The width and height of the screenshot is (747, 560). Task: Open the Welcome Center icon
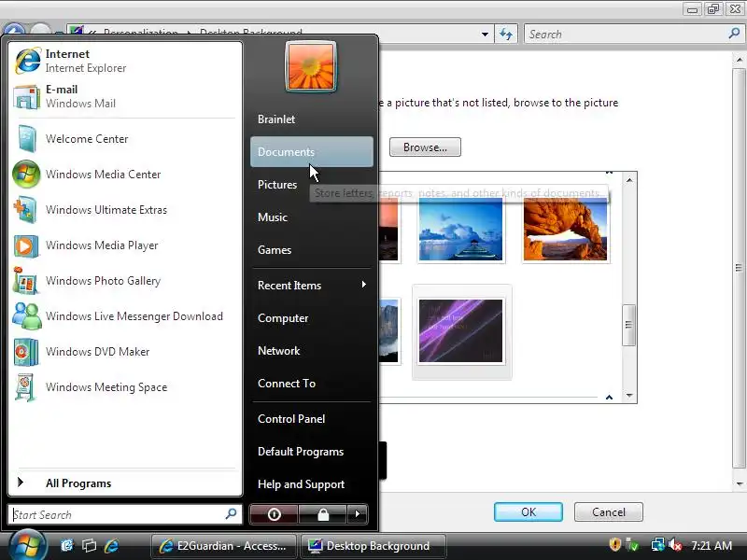pos(27,138)
